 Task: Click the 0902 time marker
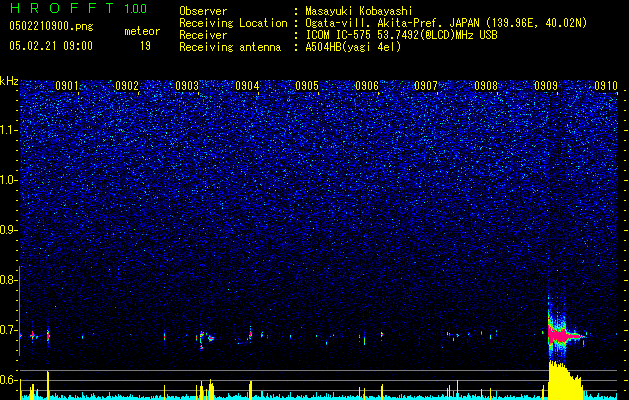coord(127,86)
